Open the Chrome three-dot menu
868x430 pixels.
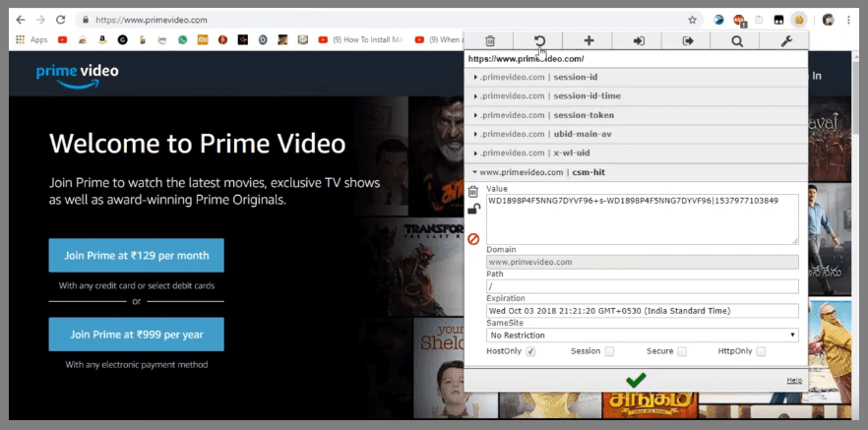click(848, 20)
